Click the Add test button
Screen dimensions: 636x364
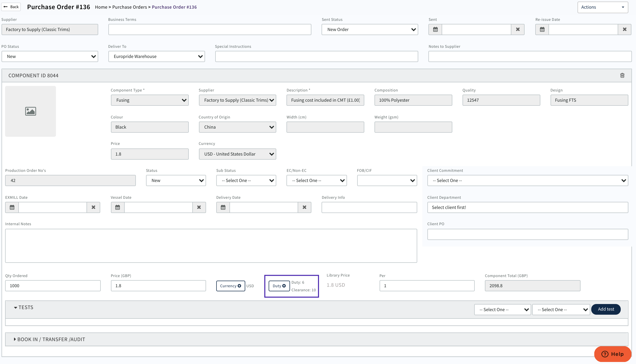606,309
